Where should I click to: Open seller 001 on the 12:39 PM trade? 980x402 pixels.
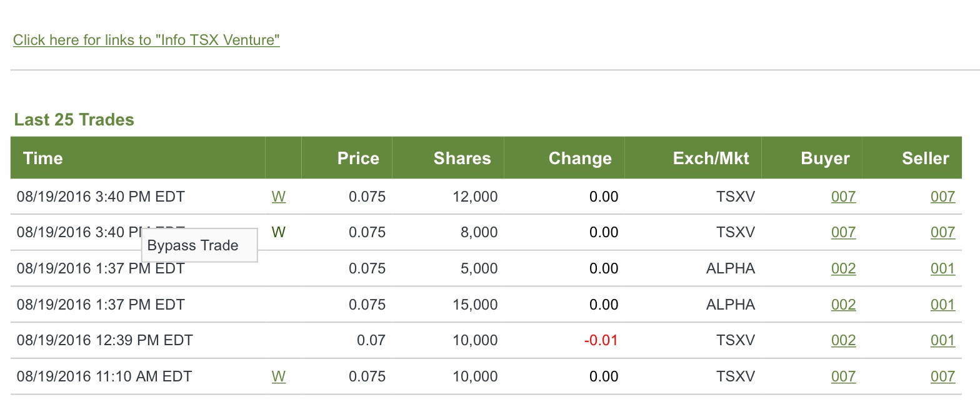[942, 340]
